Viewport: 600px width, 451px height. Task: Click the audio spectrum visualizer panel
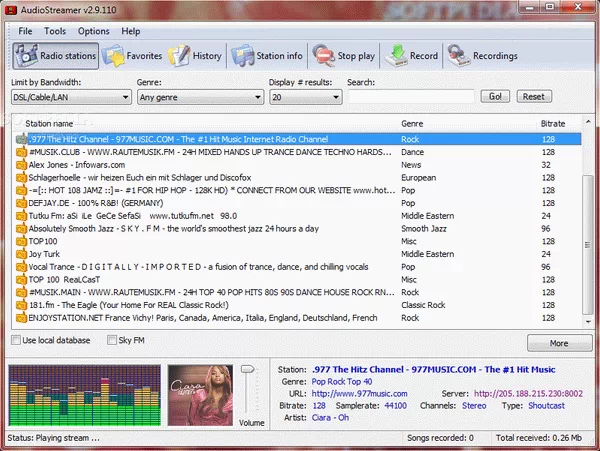point(85,395)
